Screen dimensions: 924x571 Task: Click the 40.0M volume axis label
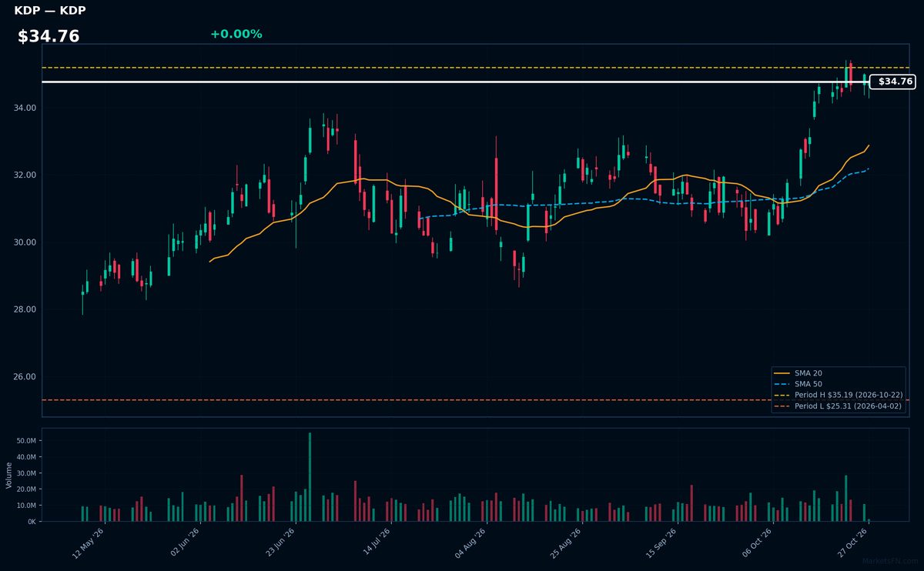26,457
